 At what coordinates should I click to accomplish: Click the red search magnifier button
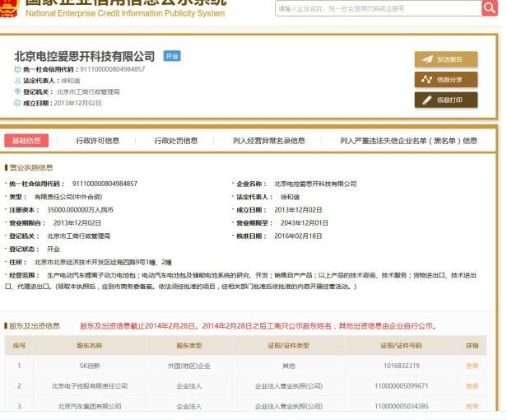click(490, 7)
